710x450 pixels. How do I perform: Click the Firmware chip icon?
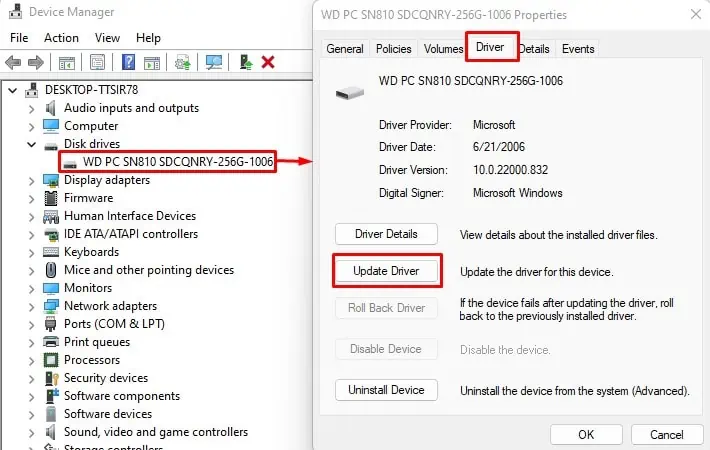point(51,198)
